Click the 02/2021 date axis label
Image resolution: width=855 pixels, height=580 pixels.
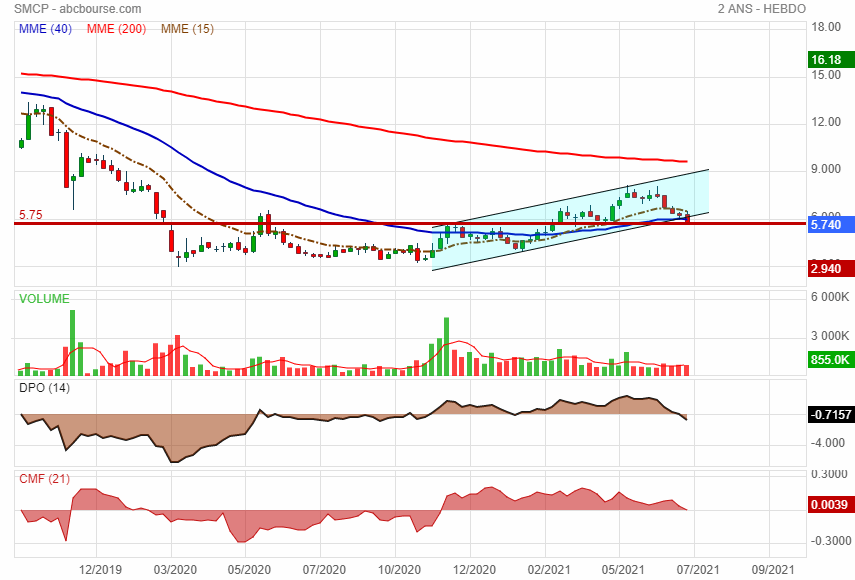pyautogui.click(x=549, y=570)
